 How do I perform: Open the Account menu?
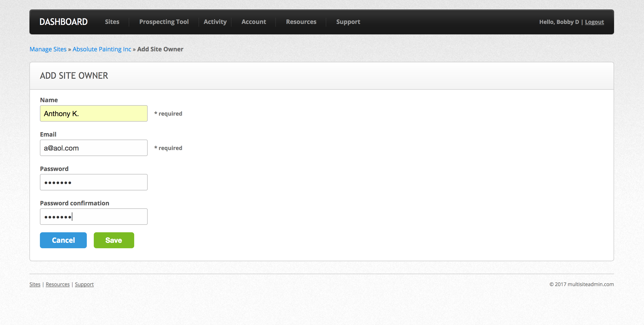[253, 22]
